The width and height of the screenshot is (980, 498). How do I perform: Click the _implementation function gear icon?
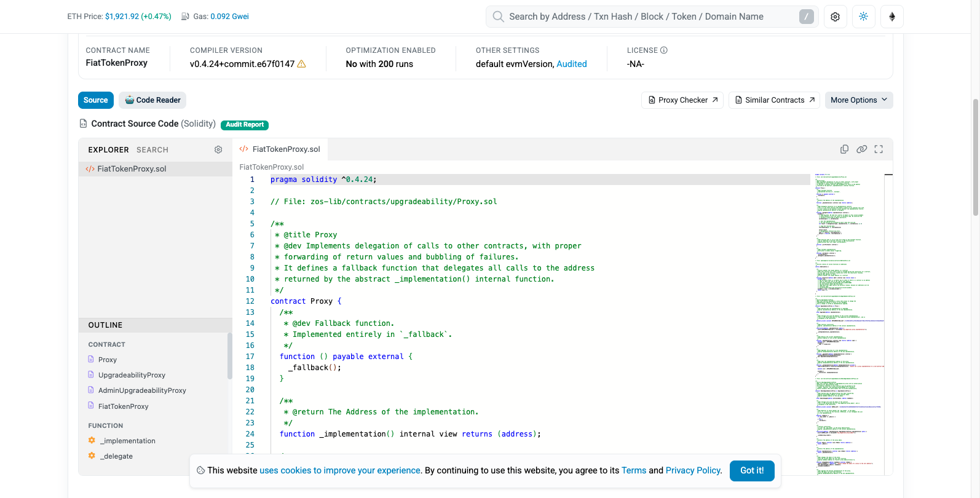[92, 440]
